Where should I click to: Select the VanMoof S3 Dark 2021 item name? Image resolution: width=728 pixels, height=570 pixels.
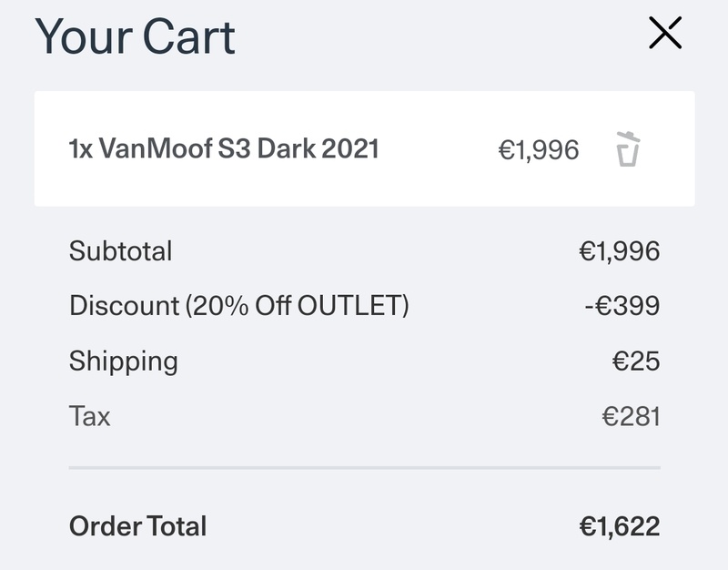[238, 148]
